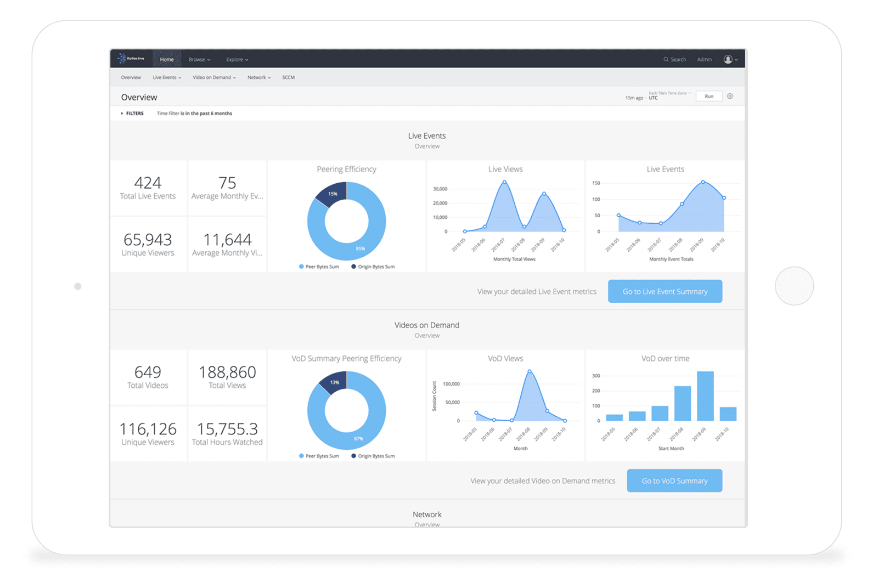Viewport: 878px width, 588px height.
Task: Click Go to VoD Summary button
Action: pyautogui.click(x=674, y=480)
